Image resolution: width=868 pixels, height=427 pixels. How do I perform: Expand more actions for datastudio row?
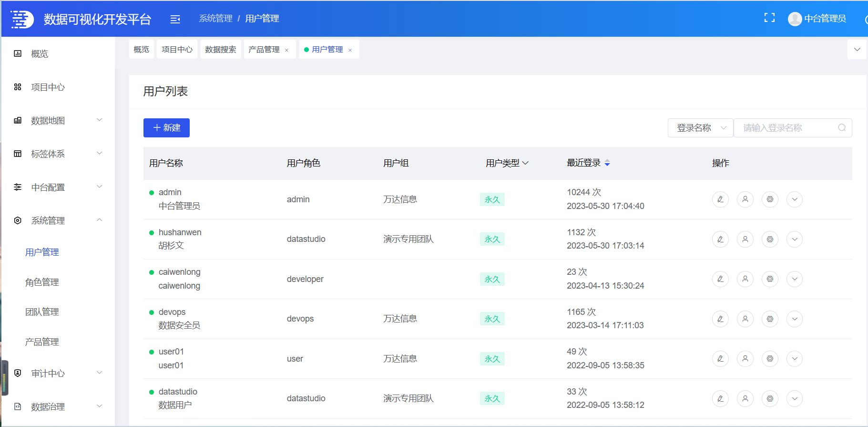pyautogui.click(x=795, y=398)
